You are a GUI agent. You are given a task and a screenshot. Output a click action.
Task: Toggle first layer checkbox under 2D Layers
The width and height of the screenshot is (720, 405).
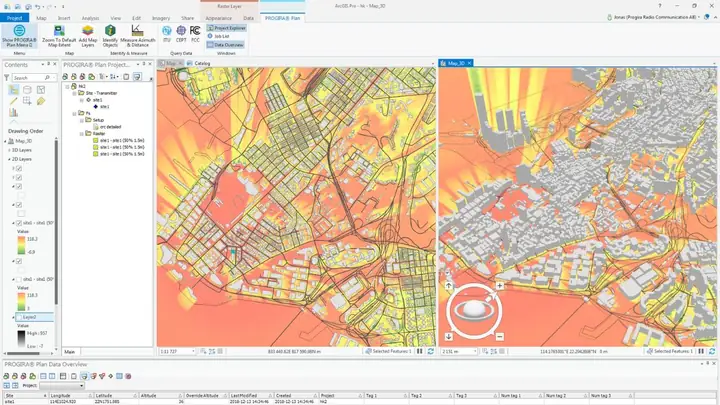coord(19,169)
